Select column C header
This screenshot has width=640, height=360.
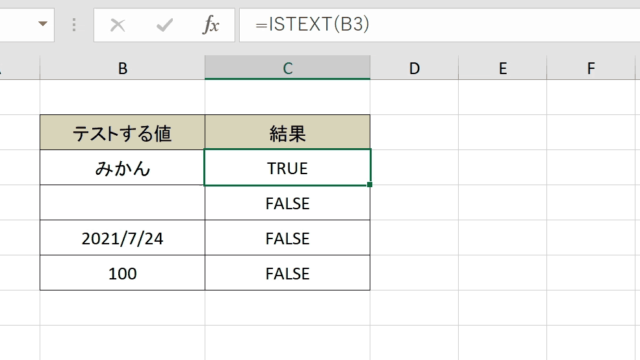point(287,68)
